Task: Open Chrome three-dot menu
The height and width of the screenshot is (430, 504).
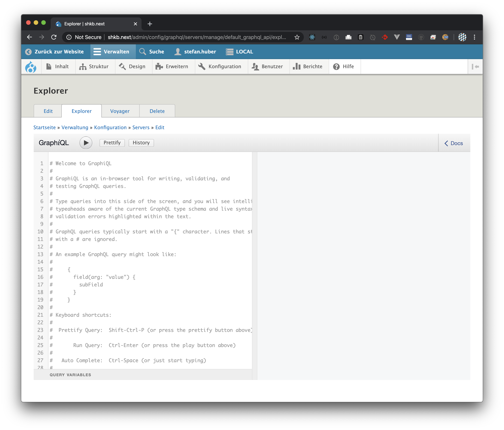Action: pyautogui.click(x=474, y=37)
